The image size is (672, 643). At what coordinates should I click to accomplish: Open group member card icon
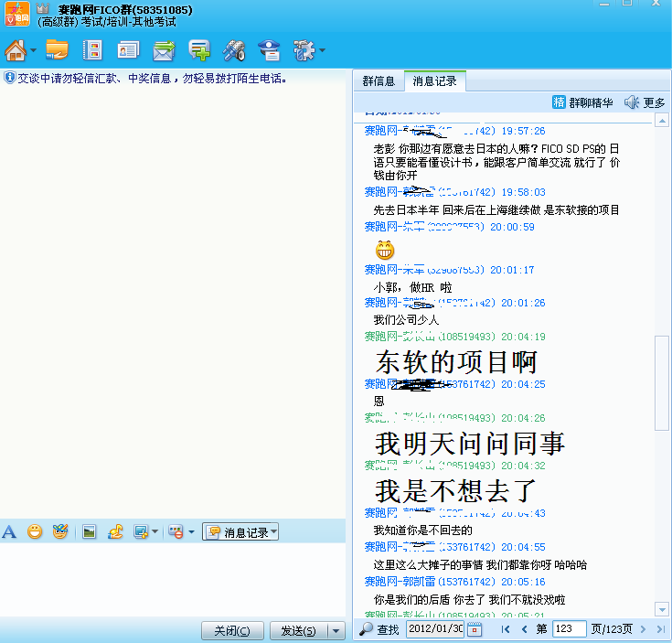coord(128,50)
